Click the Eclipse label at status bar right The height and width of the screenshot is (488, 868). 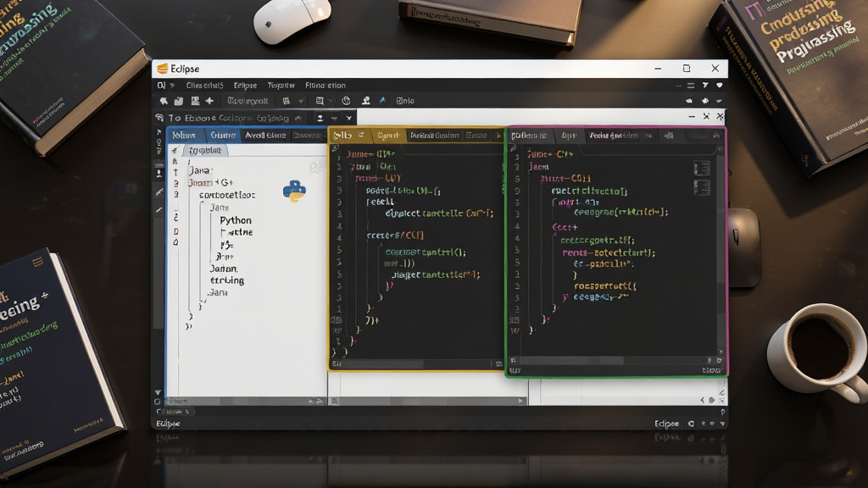click(666, 424)
